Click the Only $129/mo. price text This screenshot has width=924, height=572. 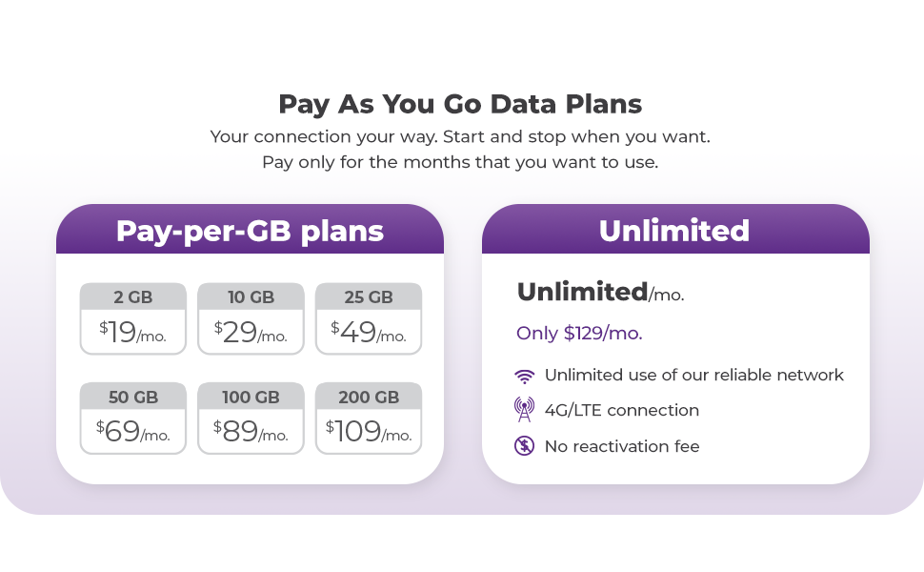coord(579,333)
